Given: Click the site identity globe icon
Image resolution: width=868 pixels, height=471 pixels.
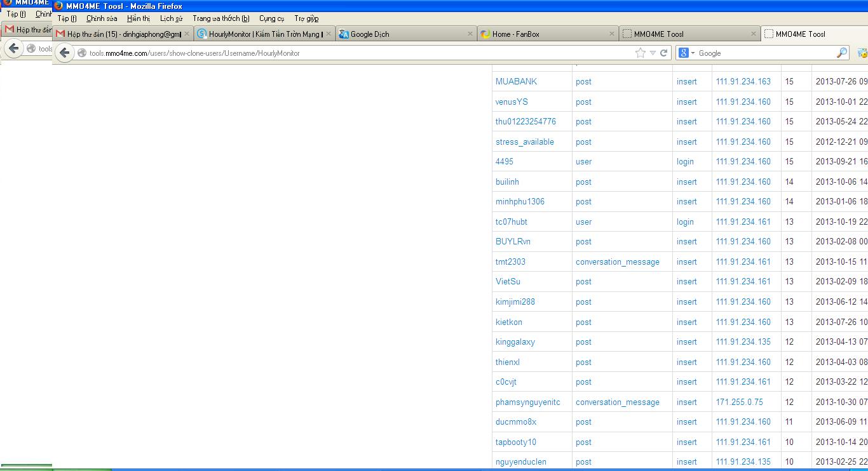Looking at the screenshot, I should (82, 53).
